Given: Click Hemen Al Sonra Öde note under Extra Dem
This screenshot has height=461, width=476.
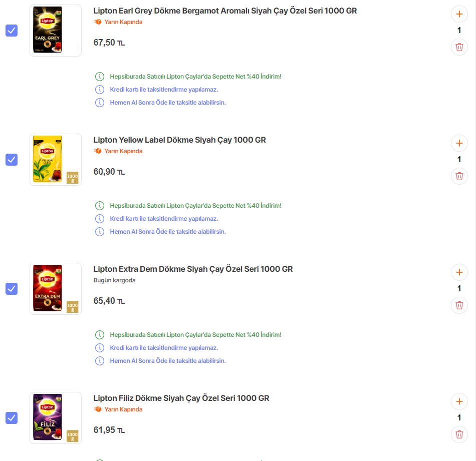Looking at the screenshot, I should click(x=168, y=361).
